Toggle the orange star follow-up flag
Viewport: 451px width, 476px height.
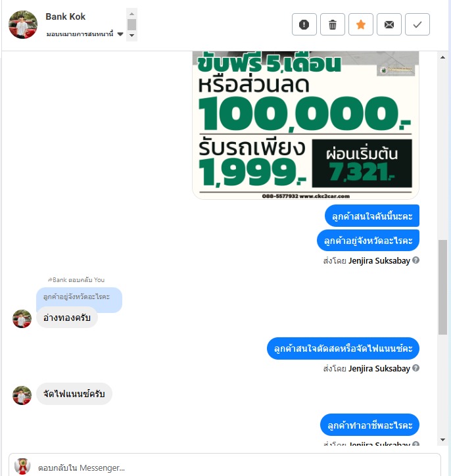coord(361,24)
